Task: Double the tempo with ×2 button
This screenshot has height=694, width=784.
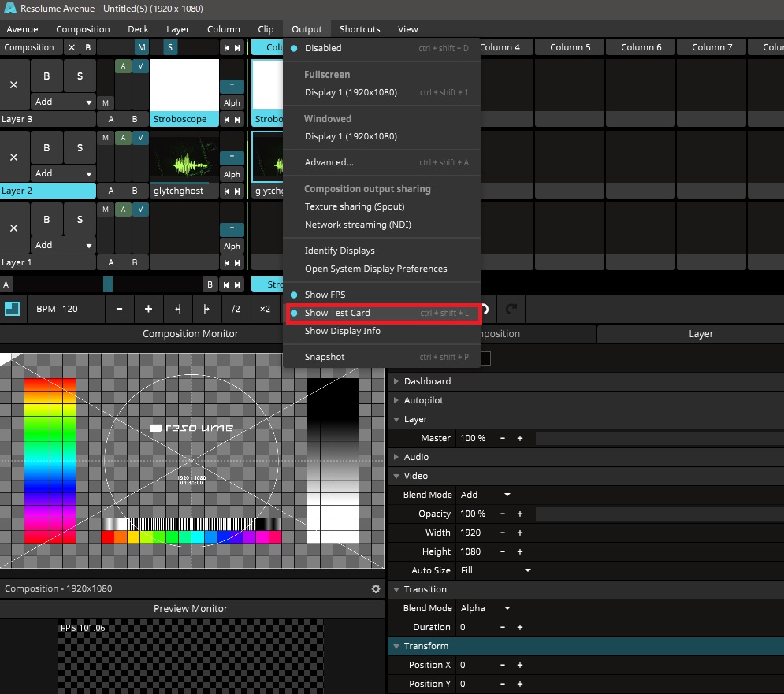Action: 265,309
